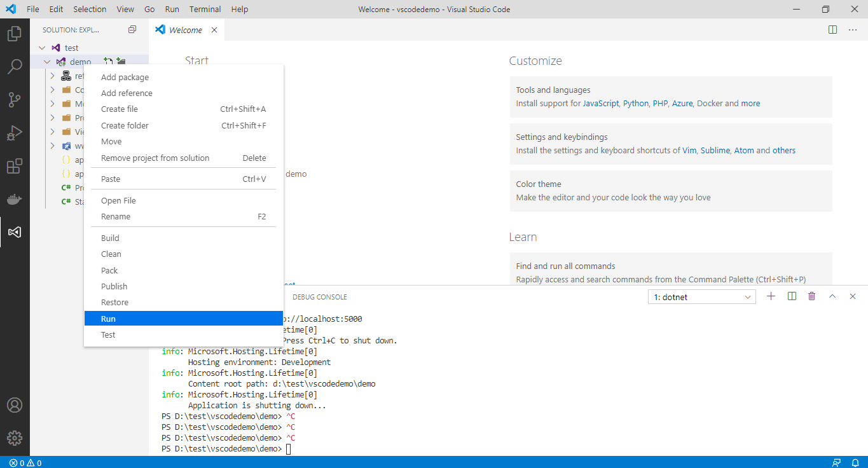Collapse the test solution node
The width and height of the screenshot is (868, 468).
[x=43, y=48]
